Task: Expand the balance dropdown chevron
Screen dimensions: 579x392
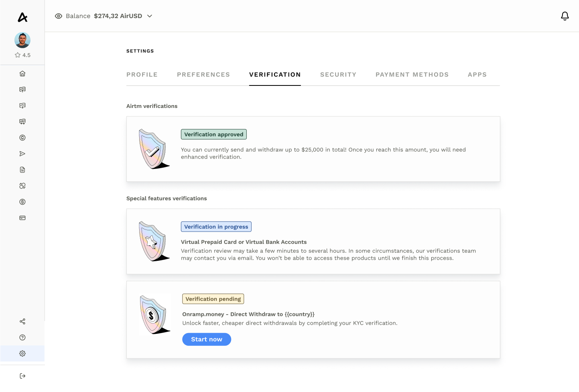Action: (150, 16)
